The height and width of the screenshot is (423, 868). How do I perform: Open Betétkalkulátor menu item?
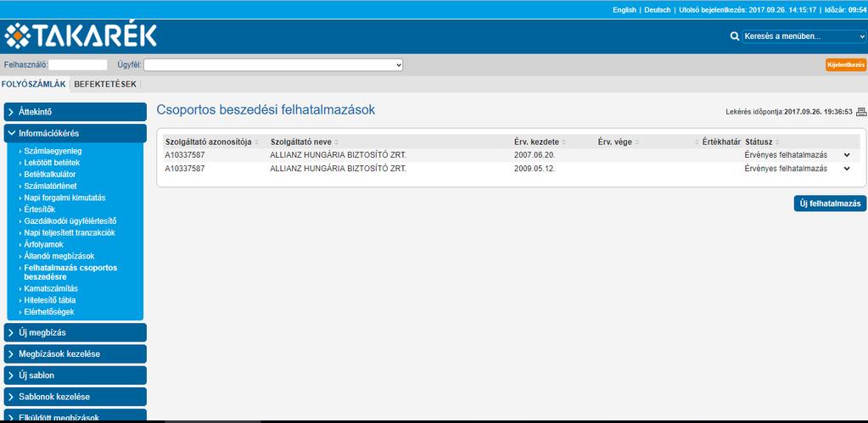click(x=50, y=174)
